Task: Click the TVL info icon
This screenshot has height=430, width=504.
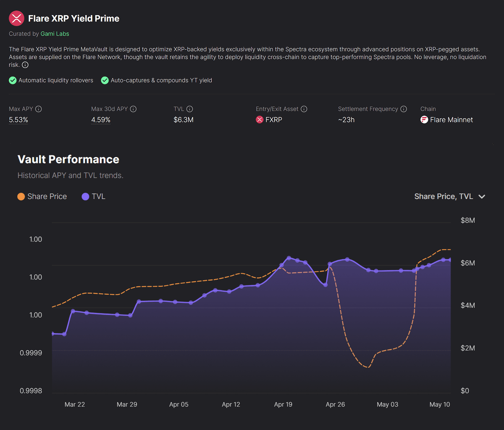Action: coord(190,109)
